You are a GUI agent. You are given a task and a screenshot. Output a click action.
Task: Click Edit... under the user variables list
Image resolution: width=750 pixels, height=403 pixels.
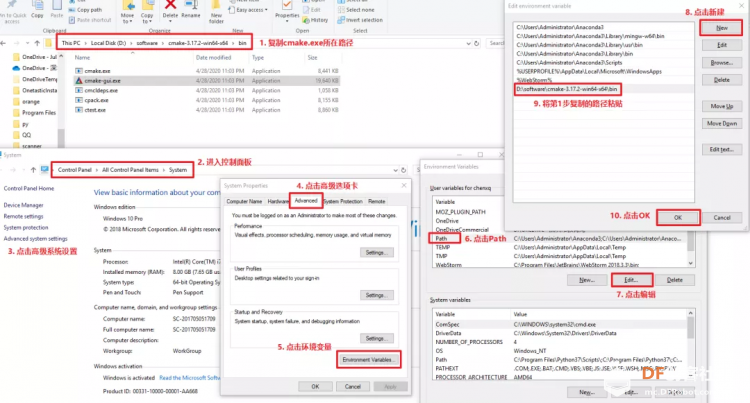[631, 280]
